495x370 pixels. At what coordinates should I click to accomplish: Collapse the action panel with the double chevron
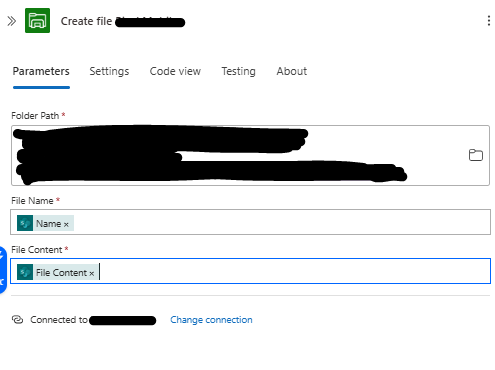point(12,21)
